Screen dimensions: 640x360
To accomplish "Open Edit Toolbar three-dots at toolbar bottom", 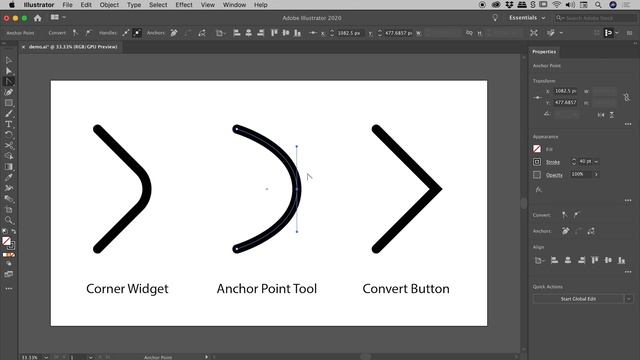I will tap(9, 289).
